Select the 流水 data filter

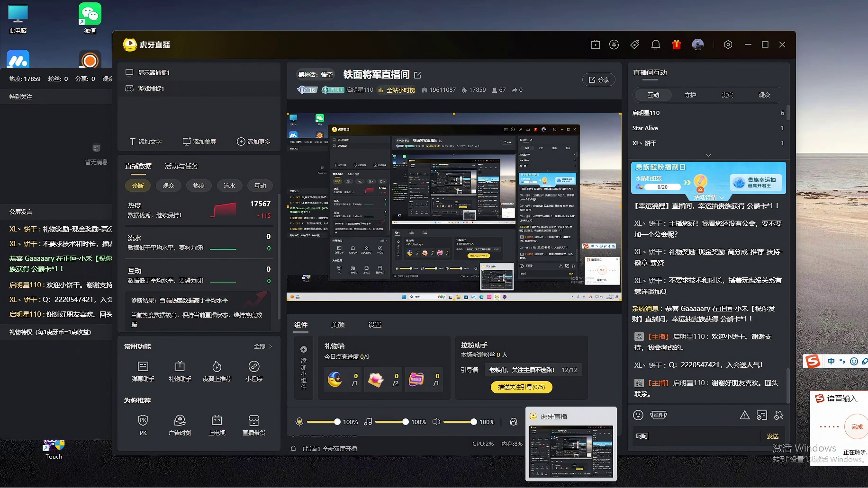pos(229,186)
